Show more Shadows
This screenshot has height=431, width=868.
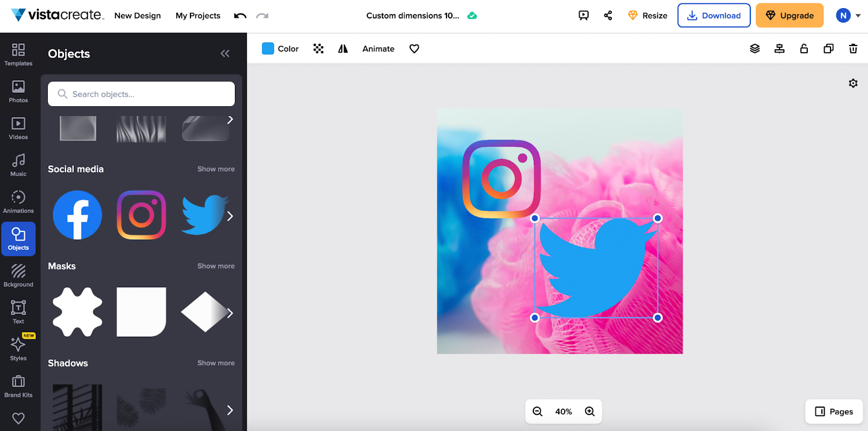(x=216, y=363)
